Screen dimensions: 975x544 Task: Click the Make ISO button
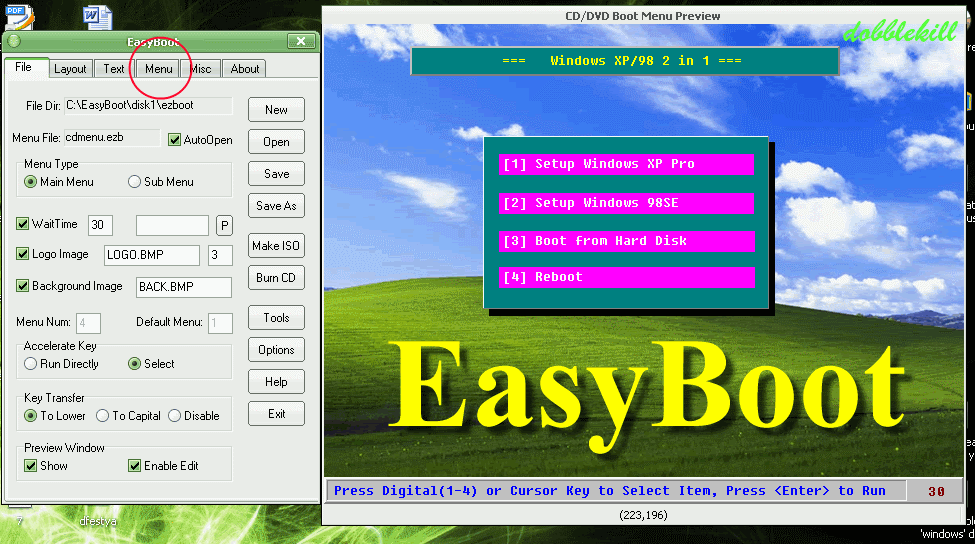click(276, 246)
